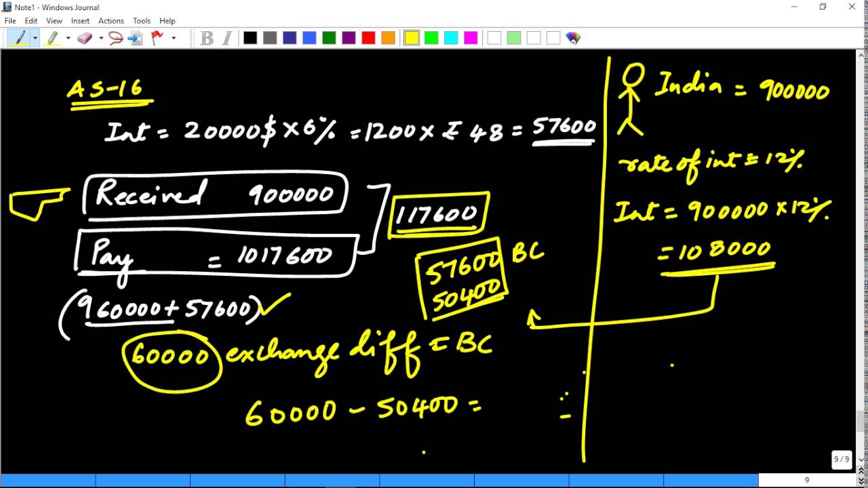Open the Flag options dropdown arrow
This screenshot has width=868, height=488.
tap(174, 38)
